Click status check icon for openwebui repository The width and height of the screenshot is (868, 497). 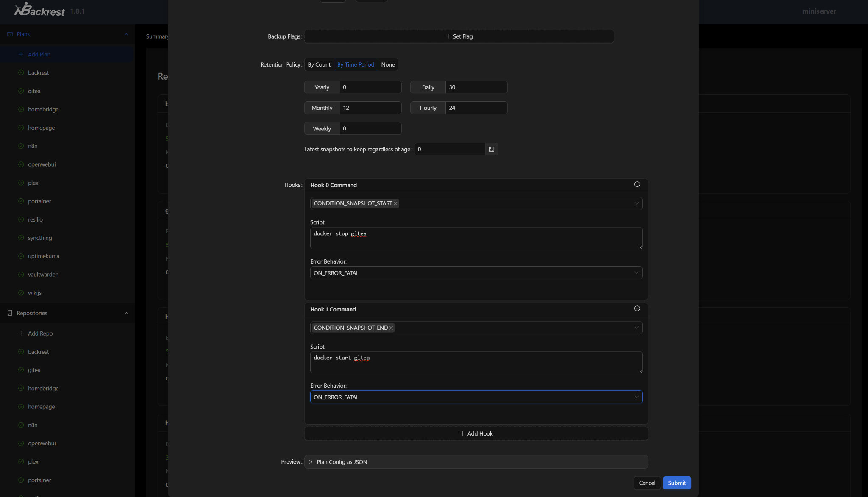(21, 443)
